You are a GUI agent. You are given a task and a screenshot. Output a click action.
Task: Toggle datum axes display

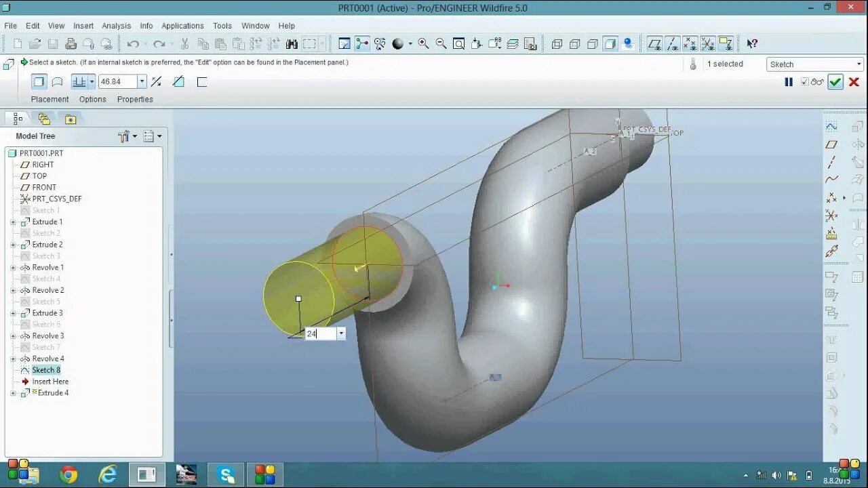672,43
